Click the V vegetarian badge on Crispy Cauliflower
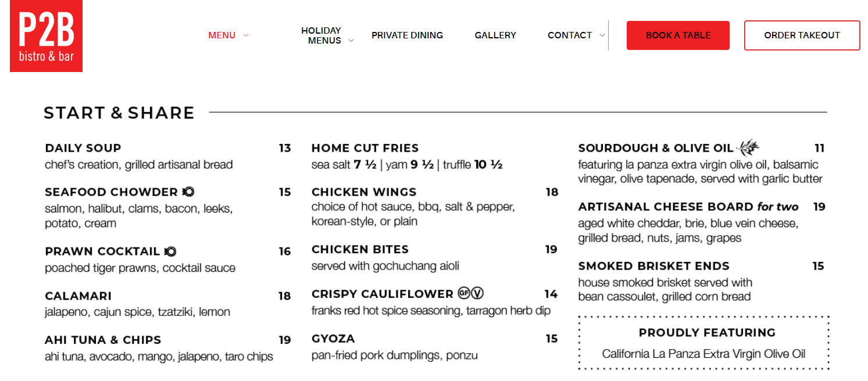868x381 pixels. pyautogui.click(x=477, y=293)
